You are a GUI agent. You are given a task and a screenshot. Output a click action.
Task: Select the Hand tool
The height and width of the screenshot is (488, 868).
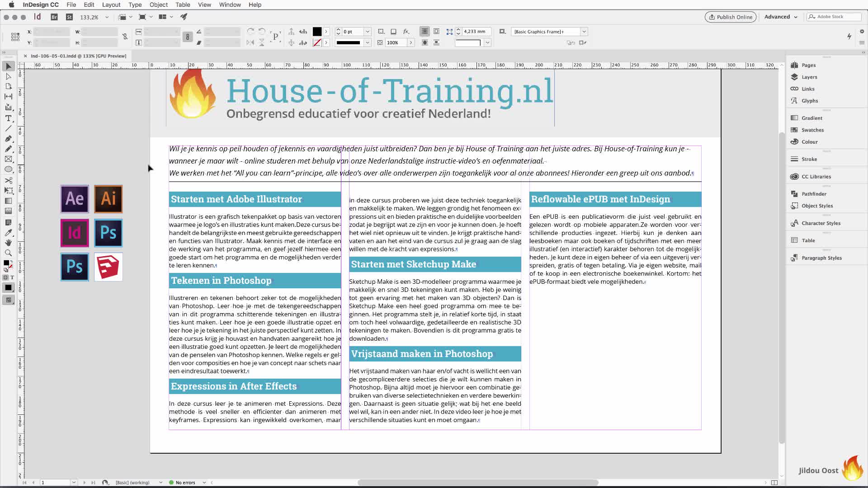(x=8, y=243)
